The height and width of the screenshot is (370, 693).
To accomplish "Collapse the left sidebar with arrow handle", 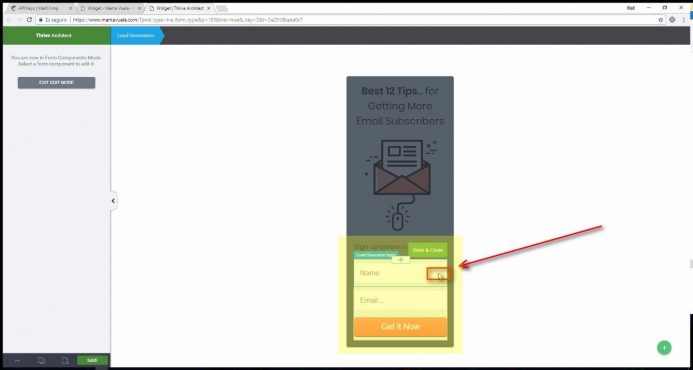I will [x=113, y=201].
